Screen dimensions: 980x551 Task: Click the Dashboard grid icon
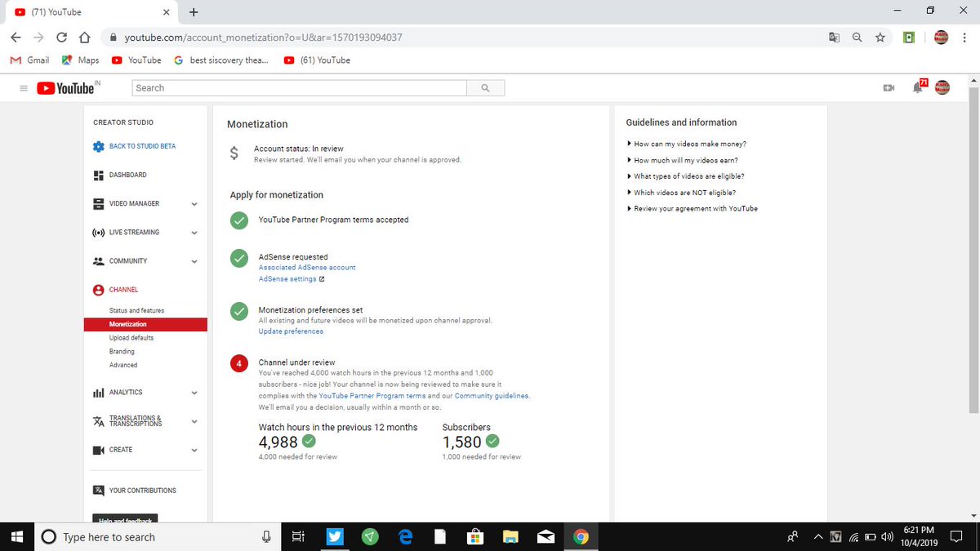click(98, 175)
